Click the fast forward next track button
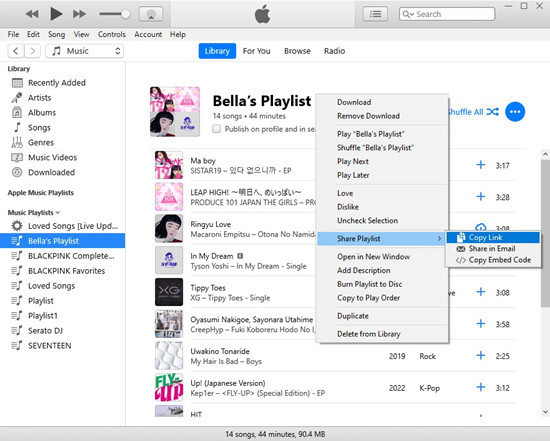 point(79,14)
